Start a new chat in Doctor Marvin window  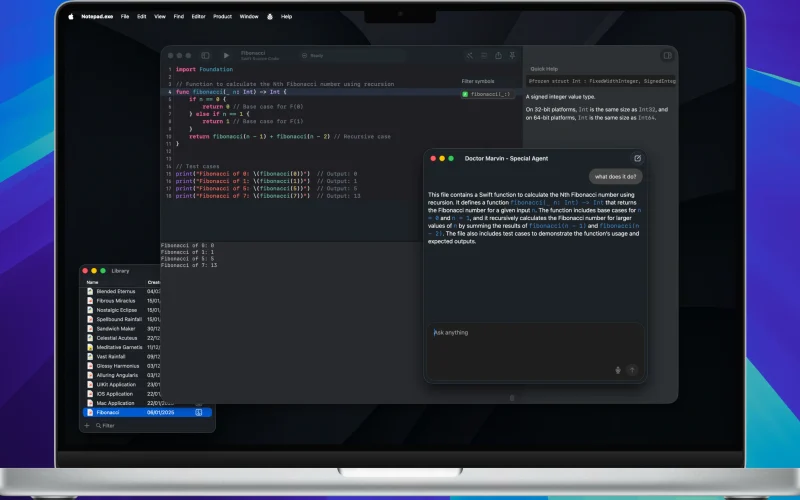(x=637, y=158)
